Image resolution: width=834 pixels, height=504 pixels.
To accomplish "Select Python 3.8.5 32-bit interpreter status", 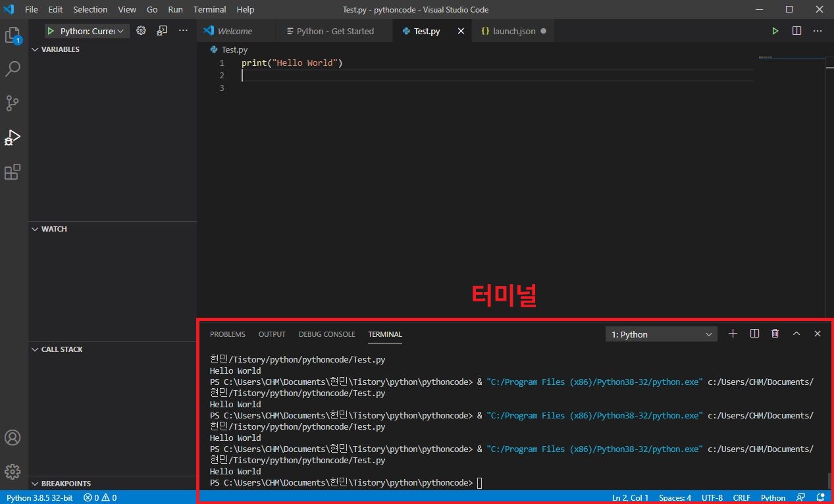I will [39, 497].
